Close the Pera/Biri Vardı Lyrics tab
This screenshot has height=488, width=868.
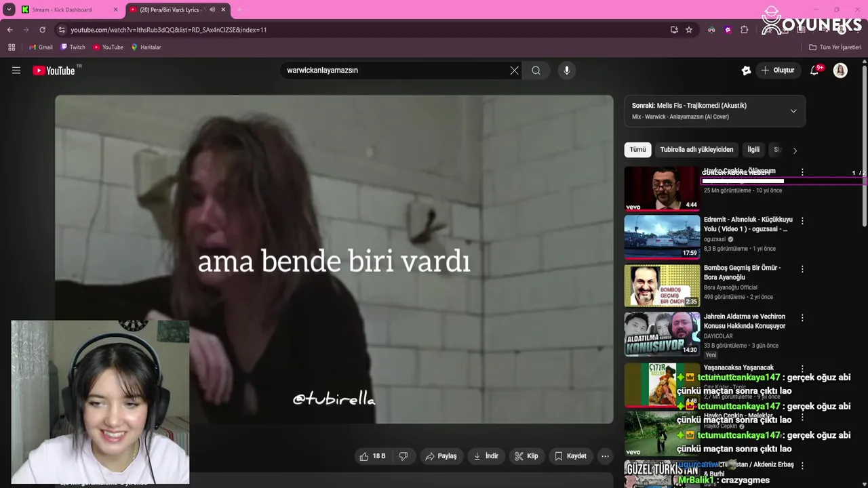pos(223,9)
